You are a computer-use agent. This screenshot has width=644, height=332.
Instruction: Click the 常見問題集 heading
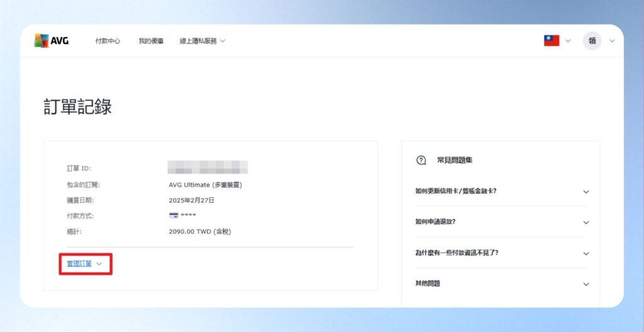(455, 160)
